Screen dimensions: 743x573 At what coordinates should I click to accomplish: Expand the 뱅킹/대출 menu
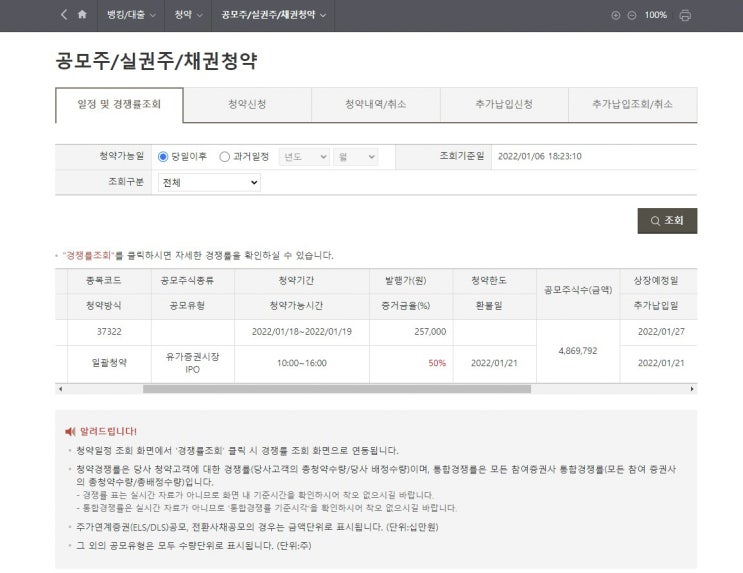131,15
